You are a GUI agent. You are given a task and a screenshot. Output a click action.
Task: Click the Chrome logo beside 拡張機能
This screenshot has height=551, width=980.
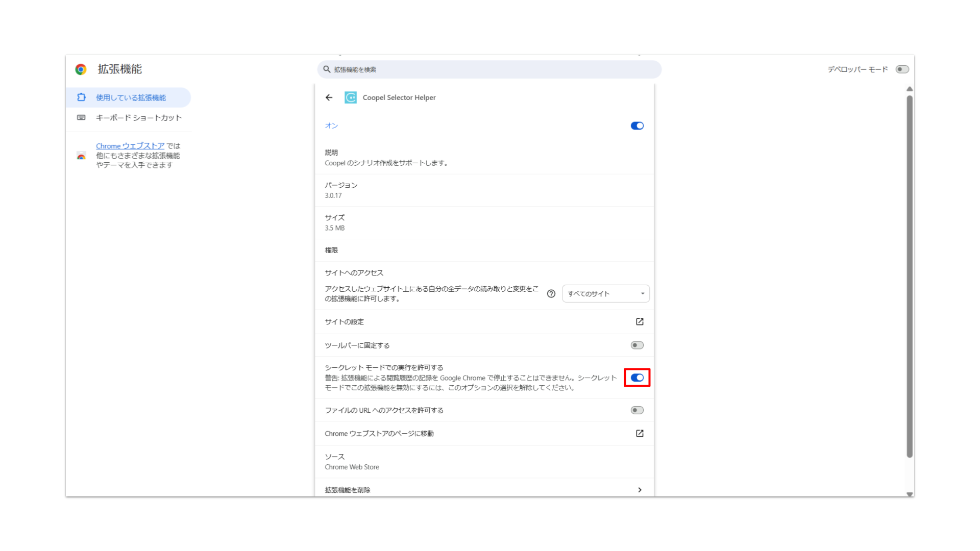(x=81, y=69)
